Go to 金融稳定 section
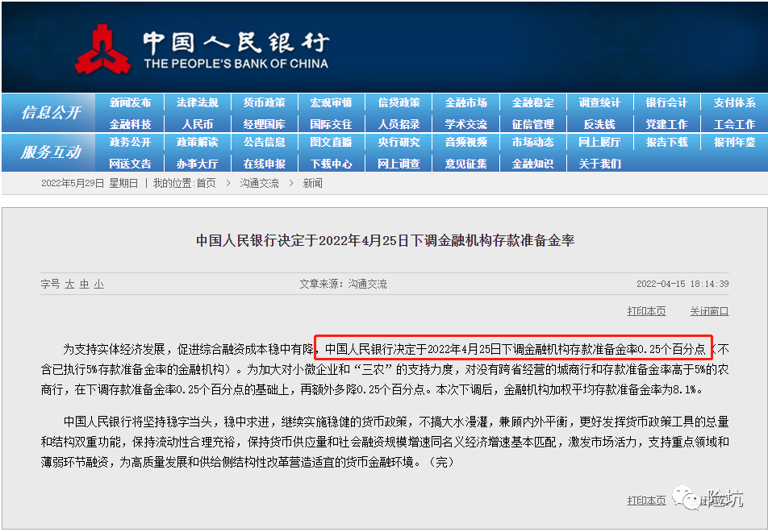768x532 pixels. click(x=533, y=103)
